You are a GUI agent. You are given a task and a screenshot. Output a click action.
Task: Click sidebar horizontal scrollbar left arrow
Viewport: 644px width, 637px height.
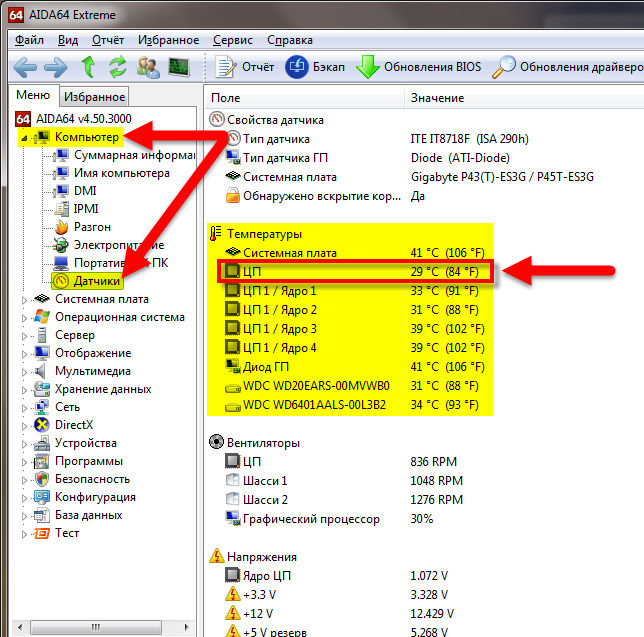[x=20, y=627]
